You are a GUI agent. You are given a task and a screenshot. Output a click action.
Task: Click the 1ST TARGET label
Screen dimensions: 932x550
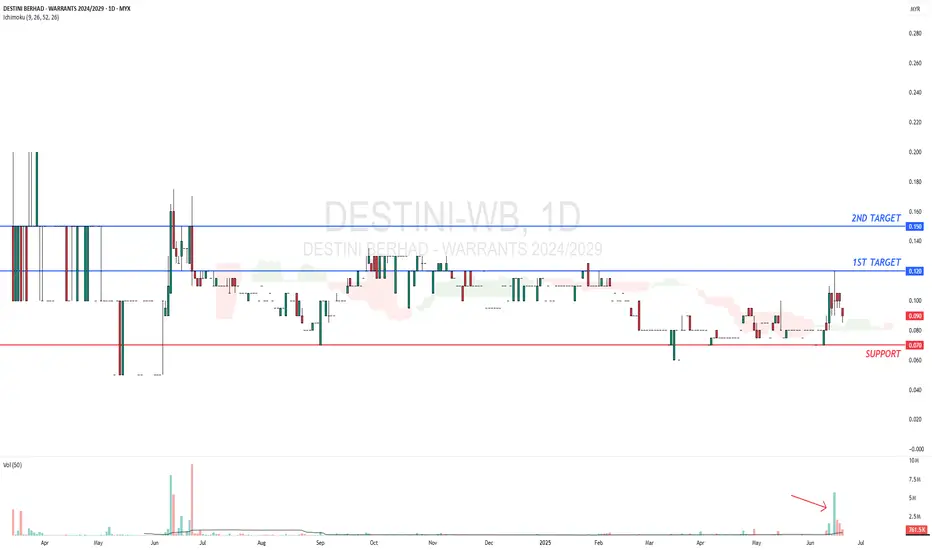[x=876, y=262]
